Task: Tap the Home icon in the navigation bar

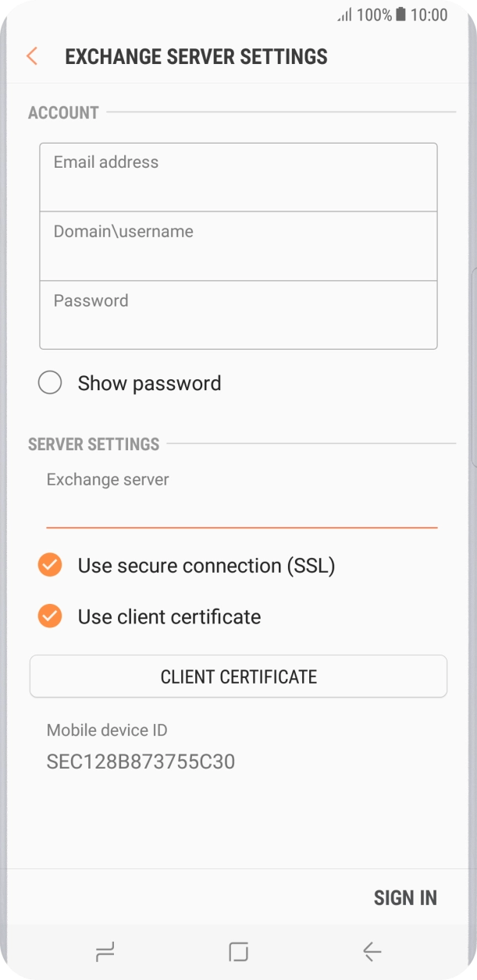Action: pyautogui.click(x=238, y=952)
